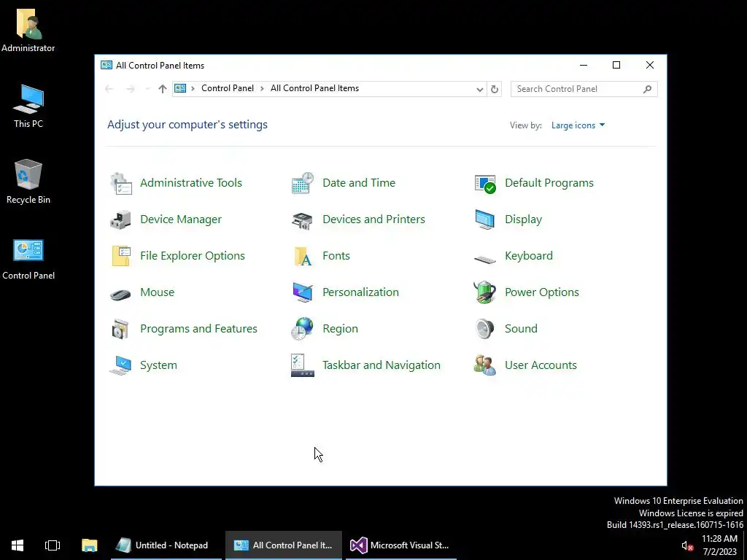Minimize the All Control Panel Items window
The height and width of the screenshot is (560, 747).
pyautogui.click(x=584, y=65)
